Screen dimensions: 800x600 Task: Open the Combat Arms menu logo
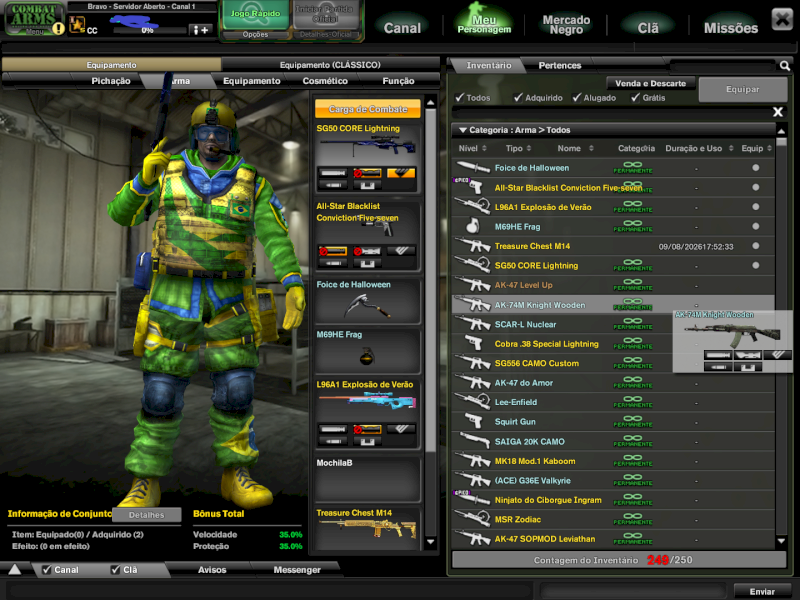tap(34, 18)
